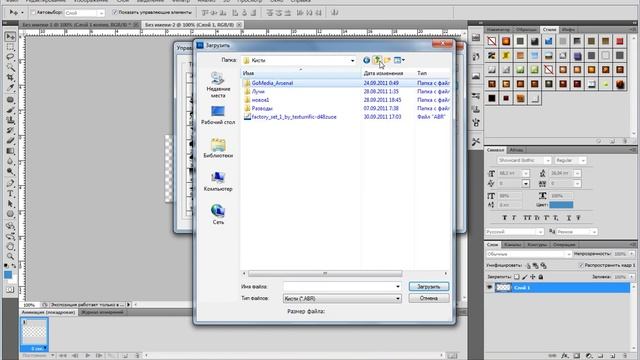Image resolution: width=640 pixels, height=360 pixels.
Task: Toggle Показать управляющие элементы checkbox
Action: tap(115, 13)
